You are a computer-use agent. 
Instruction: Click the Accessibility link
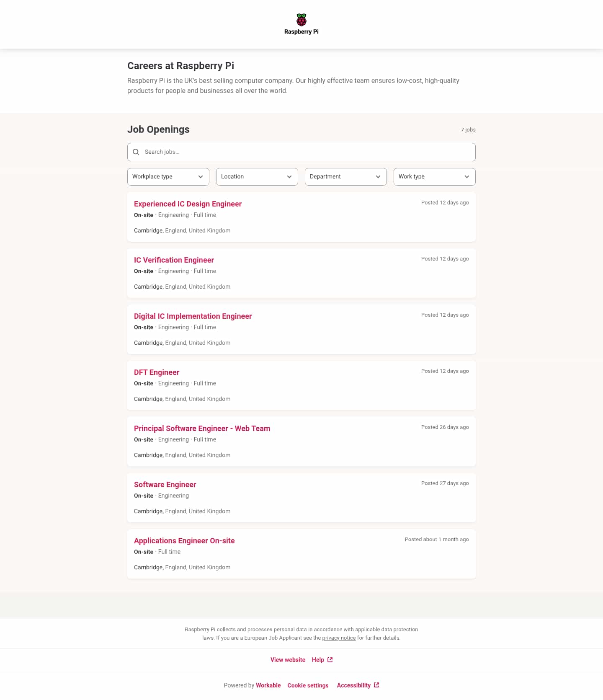pos(354,685)
